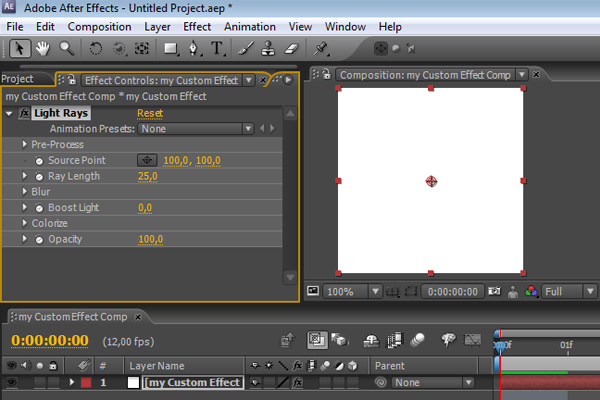Open the Composition menu

point(99,27)
